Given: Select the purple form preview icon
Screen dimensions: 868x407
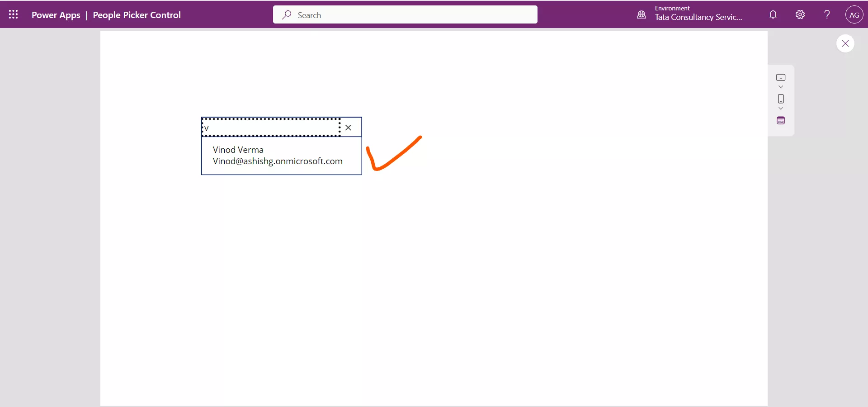Looking at the screenshot, I should pos(781,121).
